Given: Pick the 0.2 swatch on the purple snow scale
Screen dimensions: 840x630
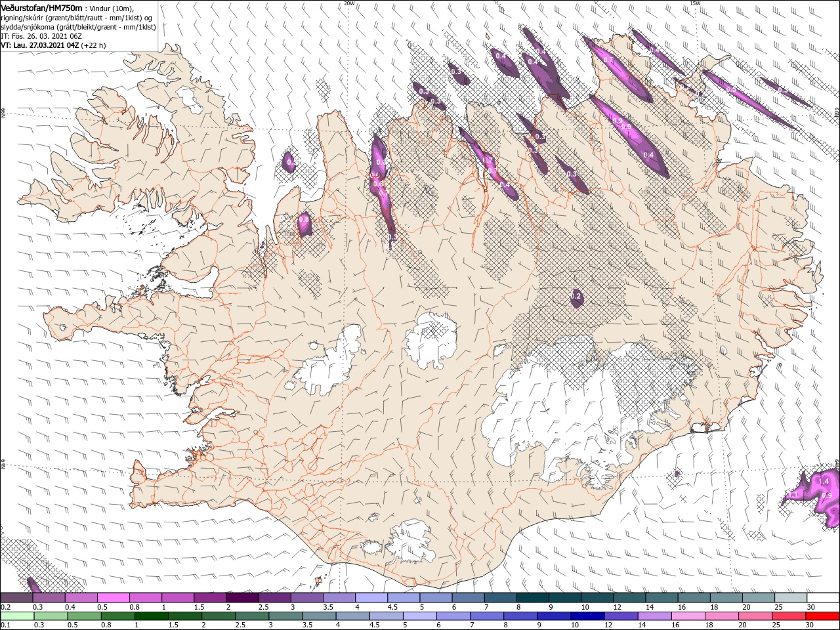Looking at the screenshot, I should click(x=16, y=598).
